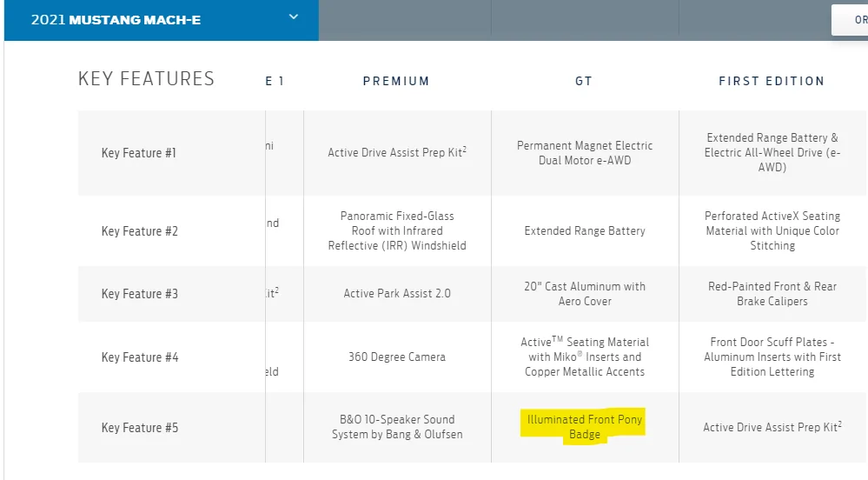This screenshot has height=480, width=868.
Task: Select the GT column header
Action: [584, 81]
